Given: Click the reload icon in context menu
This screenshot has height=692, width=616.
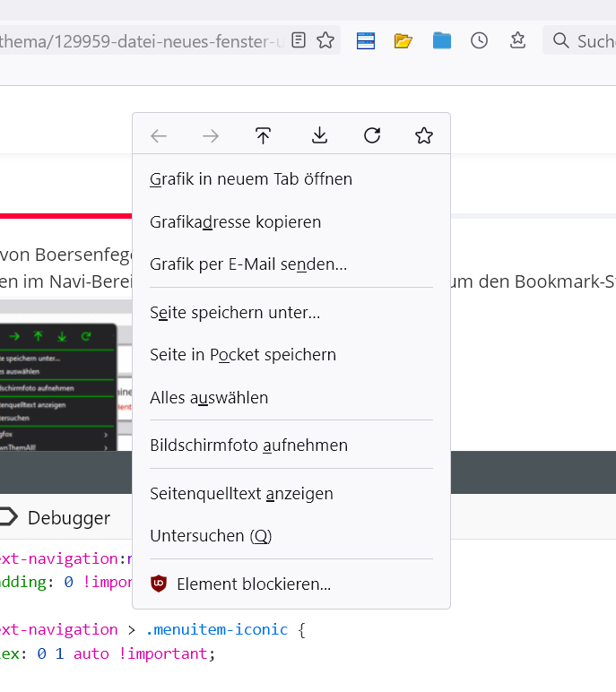Looking at the screenshot, I should tap(372, 135).
